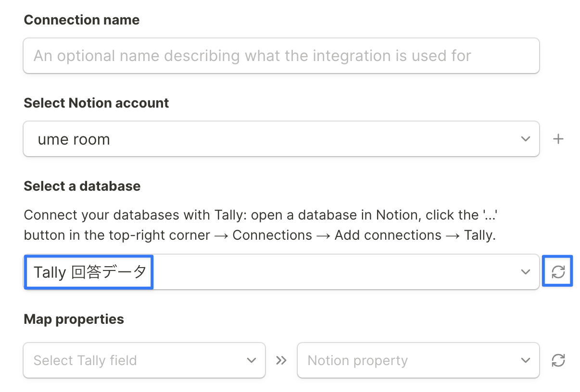Open the Notion property dropdown
This screenshot has height=392, width=580.
pyautogui.click(x=418, y=360)
